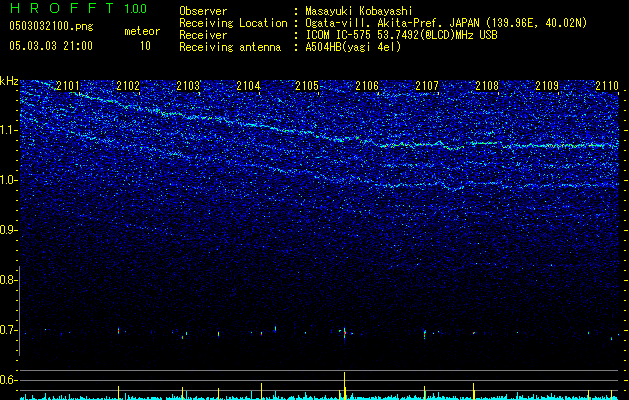Click the 2101 time marker
629x400 pixels.
[69, 87]
